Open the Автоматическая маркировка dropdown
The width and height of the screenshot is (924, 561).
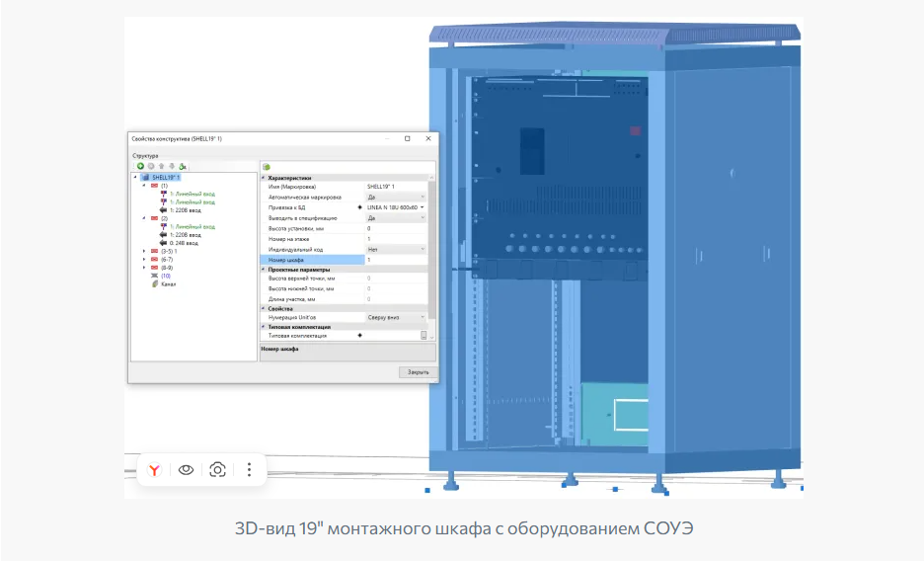(x=423, y=197)
